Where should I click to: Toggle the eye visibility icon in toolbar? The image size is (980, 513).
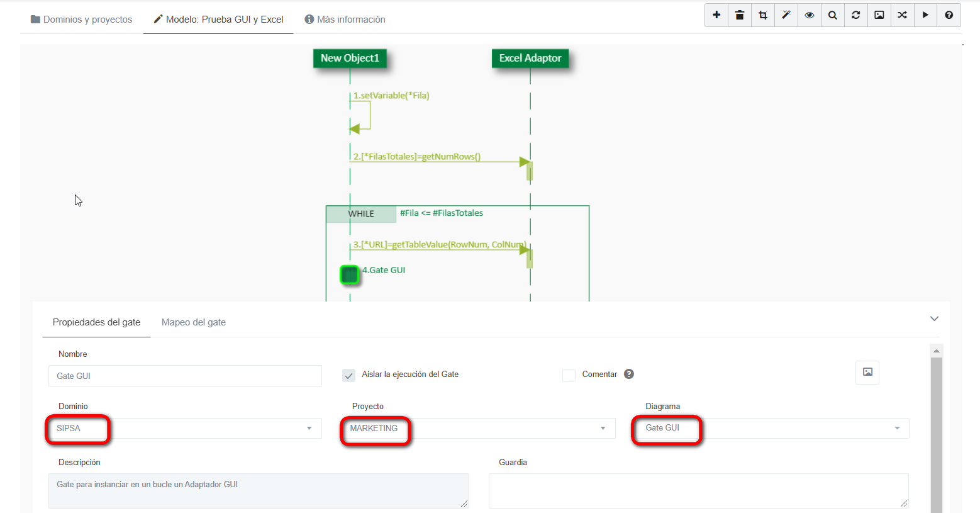tap(810, 15)
